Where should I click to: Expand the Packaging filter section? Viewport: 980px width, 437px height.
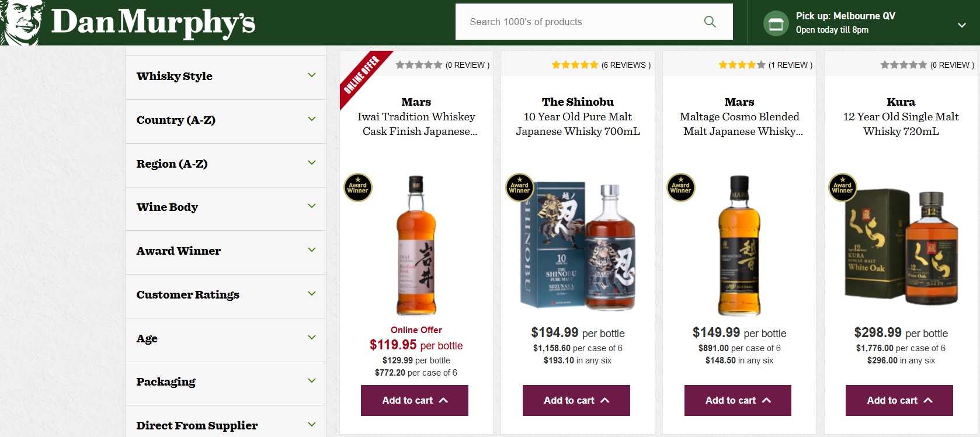[x=312, y=381]
